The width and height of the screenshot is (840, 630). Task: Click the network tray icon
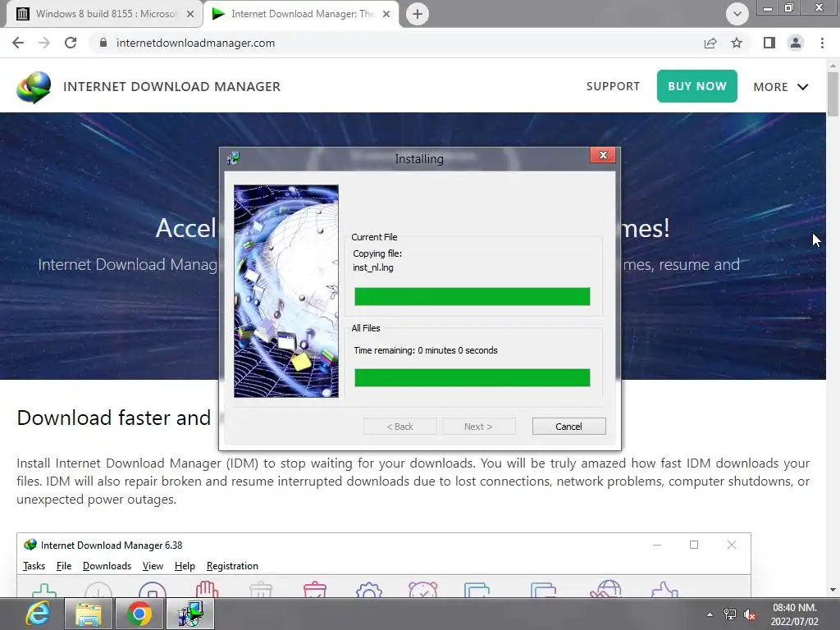tap(729, 614)
